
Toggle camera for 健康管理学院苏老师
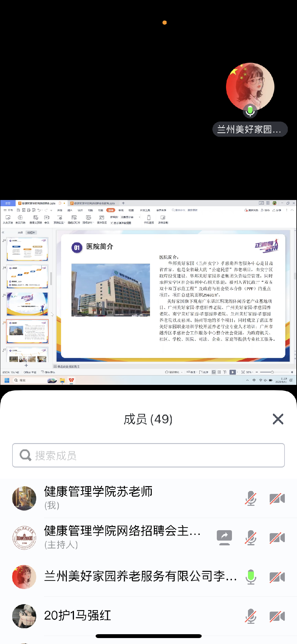(277, 498)
